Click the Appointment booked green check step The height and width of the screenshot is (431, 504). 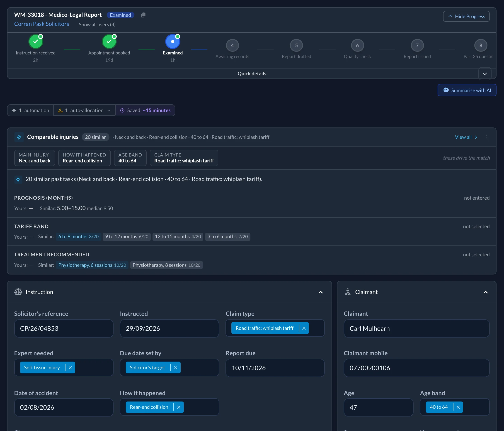coord(109,41)
